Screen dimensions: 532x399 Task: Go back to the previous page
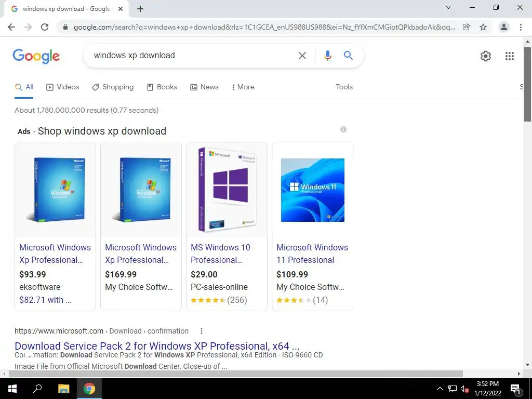pos(11,27)
